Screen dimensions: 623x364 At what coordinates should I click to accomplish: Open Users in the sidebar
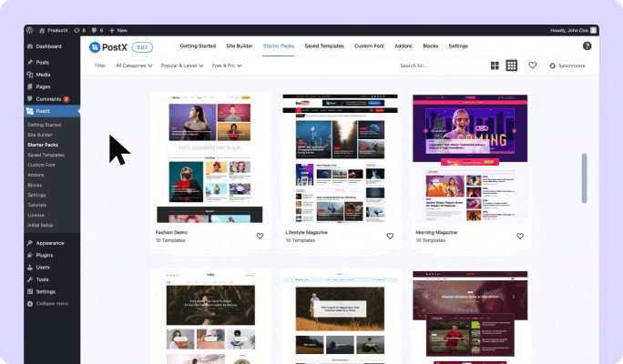(x=52, y=268)
